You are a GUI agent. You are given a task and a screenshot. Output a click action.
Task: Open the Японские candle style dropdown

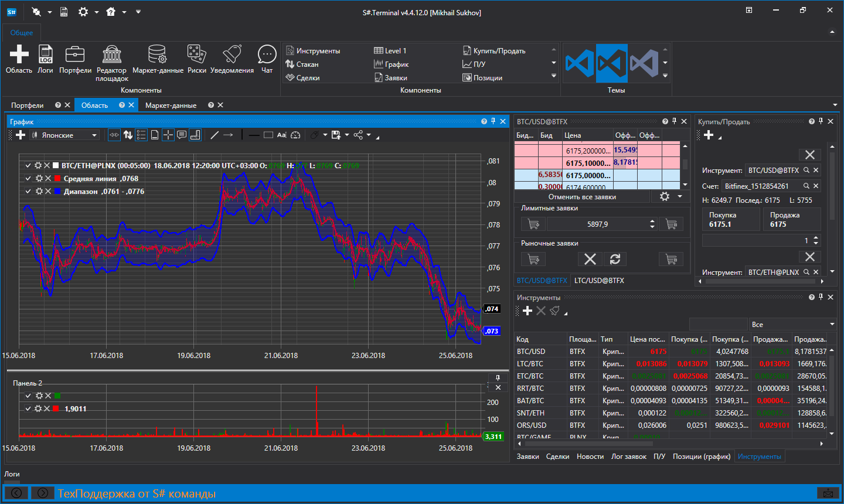(94, 135)
